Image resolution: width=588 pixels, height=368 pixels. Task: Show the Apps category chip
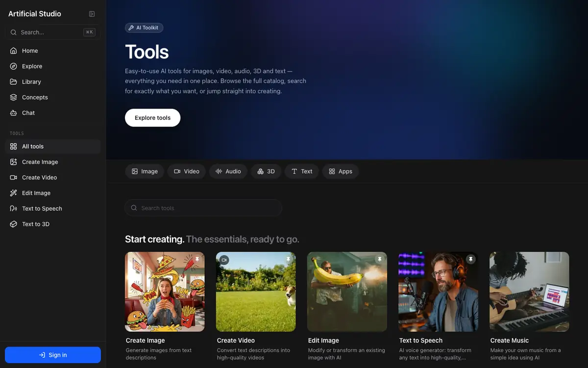pyautogui.click(x=341, y=171)
